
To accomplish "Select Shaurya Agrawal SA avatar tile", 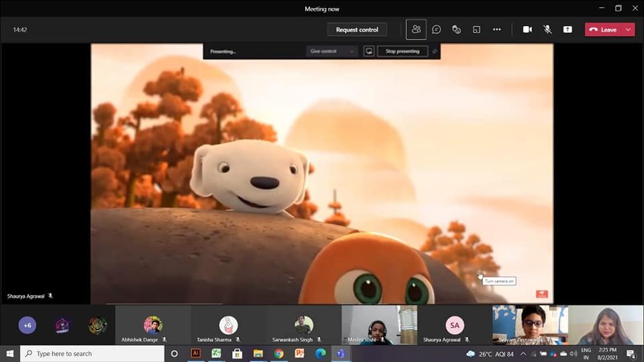I will pos(455,325).
